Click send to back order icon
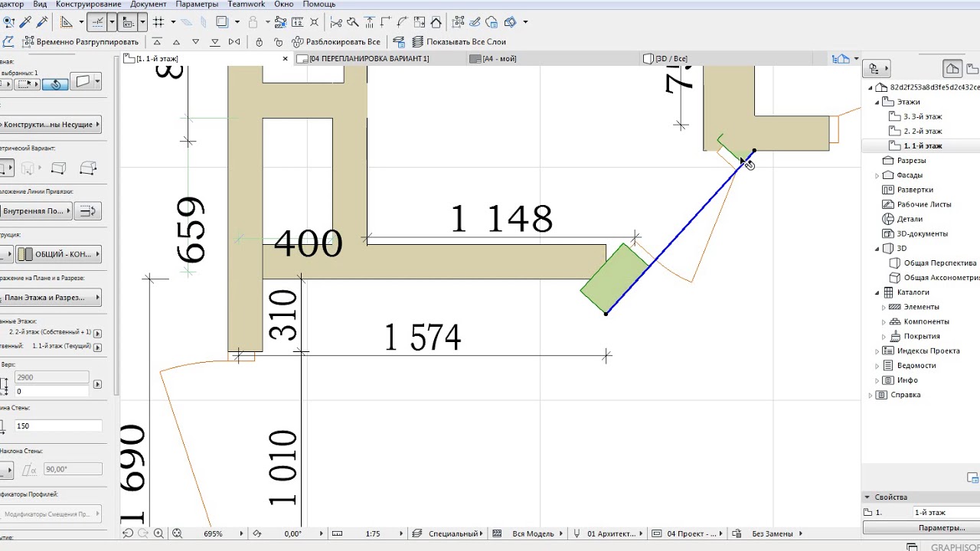 [x=215, y=42]
